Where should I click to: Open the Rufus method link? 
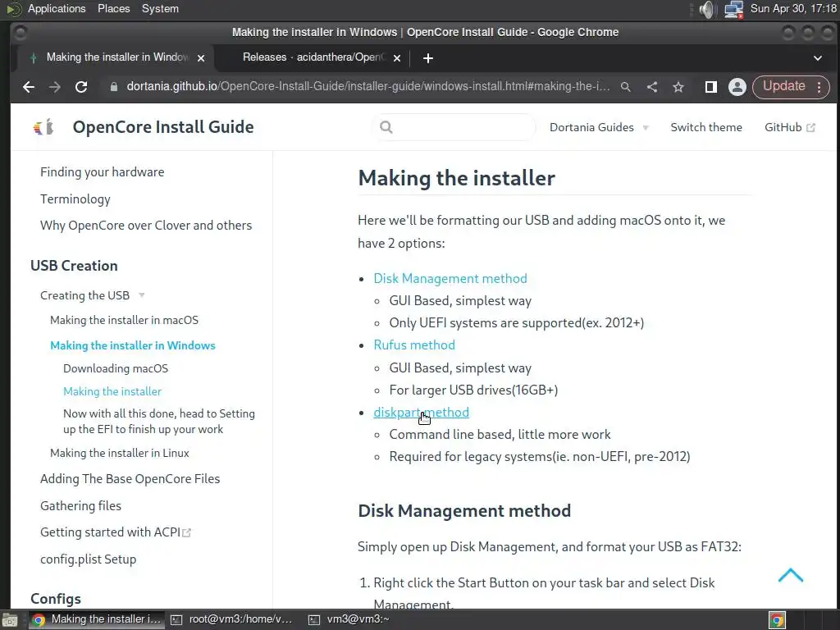click(x=413, y=345)
